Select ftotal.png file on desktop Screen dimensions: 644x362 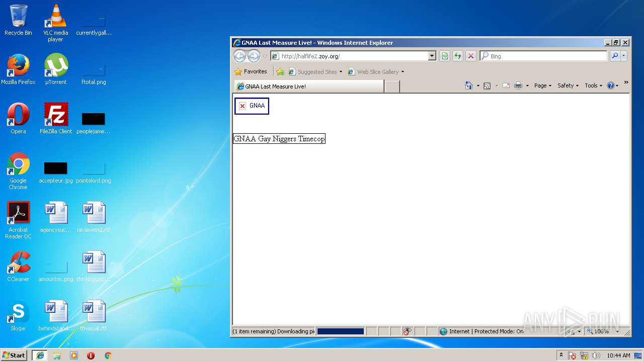pos(94,73)
